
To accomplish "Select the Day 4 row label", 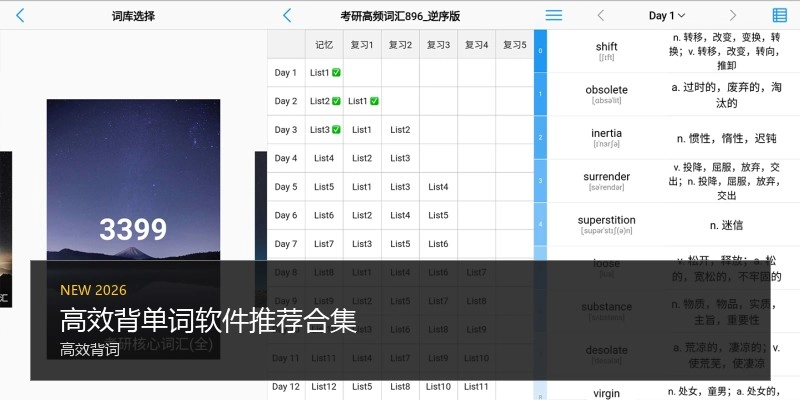I will point(286,158).
